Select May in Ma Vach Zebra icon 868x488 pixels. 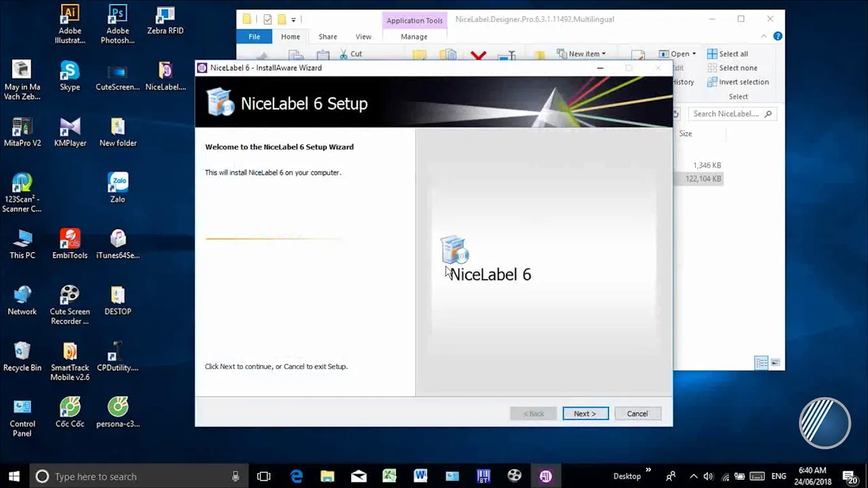pos(22,81)
